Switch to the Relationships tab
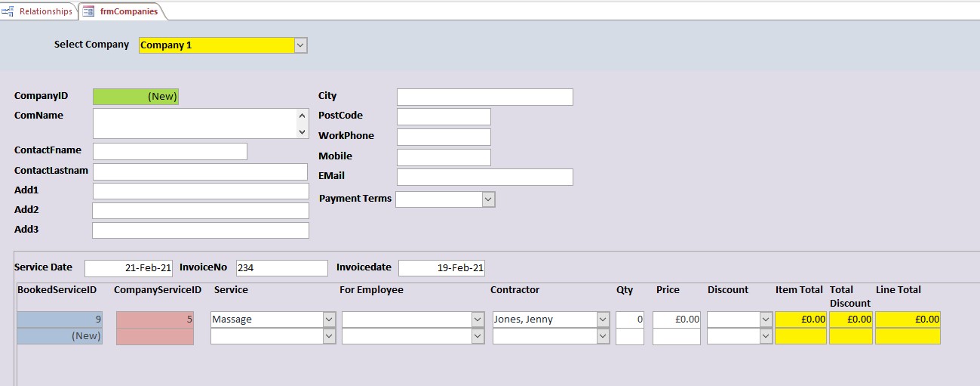Image resolution: width=980 pixels, height=386 pixels. pyautogui.click(x=38, y=11)
